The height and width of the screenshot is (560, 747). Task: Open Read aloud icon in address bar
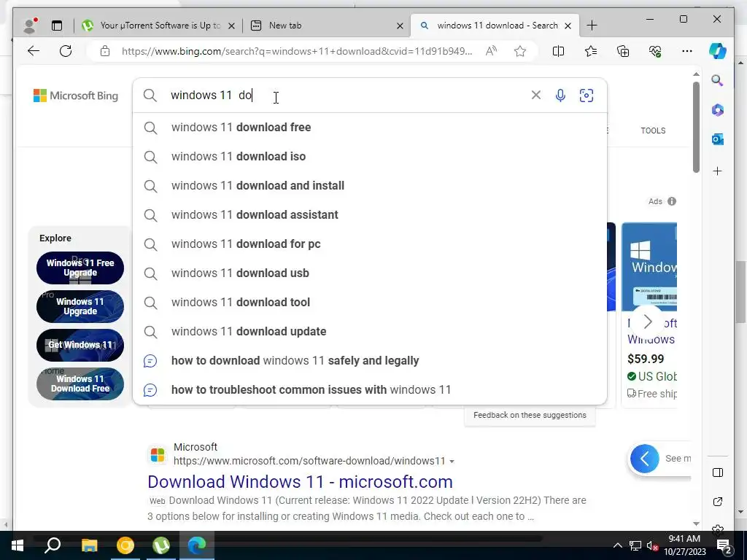click(491, 51)
